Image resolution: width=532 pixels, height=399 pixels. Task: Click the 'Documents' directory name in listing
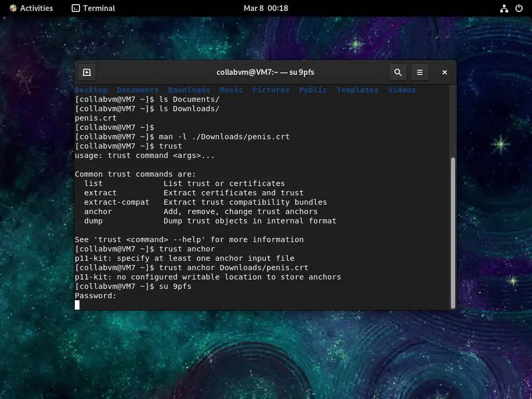(138, 90)
